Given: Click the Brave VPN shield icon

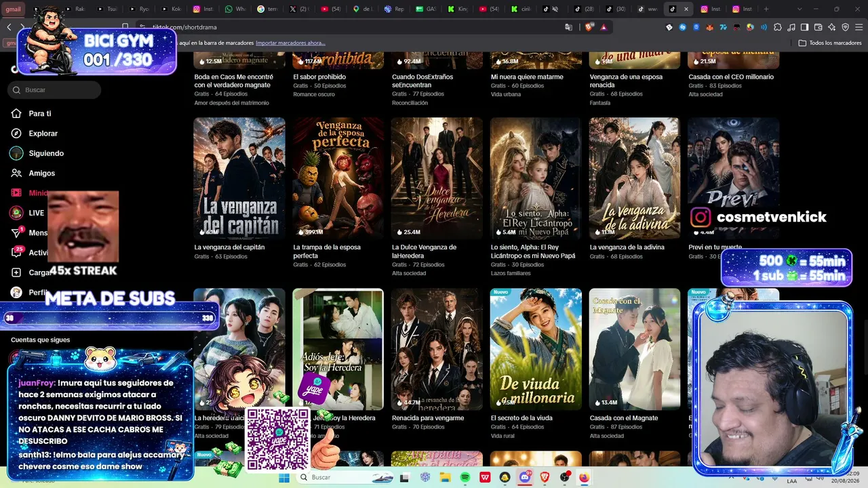Looking at the screenshot, I should (845, 27).
